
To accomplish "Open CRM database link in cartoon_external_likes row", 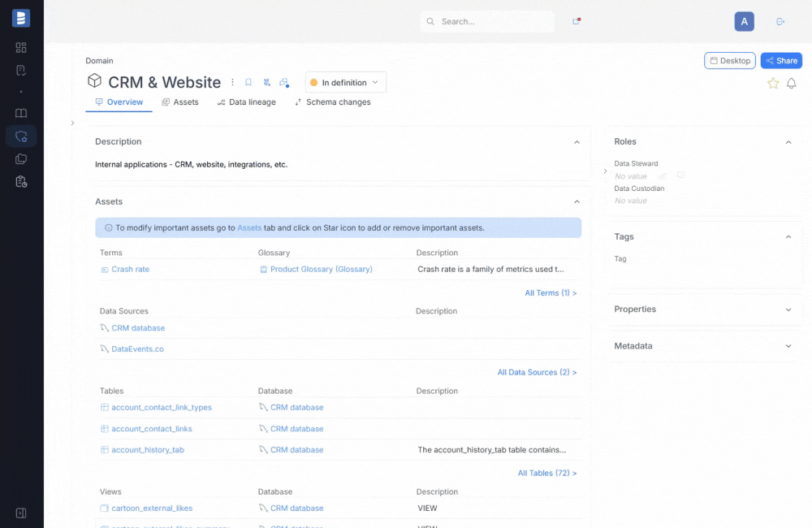I will 296,509.
